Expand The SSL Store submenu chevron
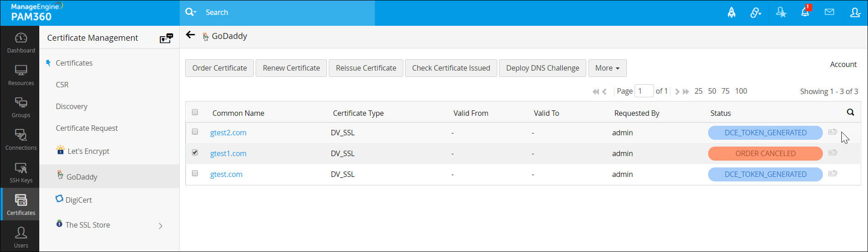 tap(160, 226)
